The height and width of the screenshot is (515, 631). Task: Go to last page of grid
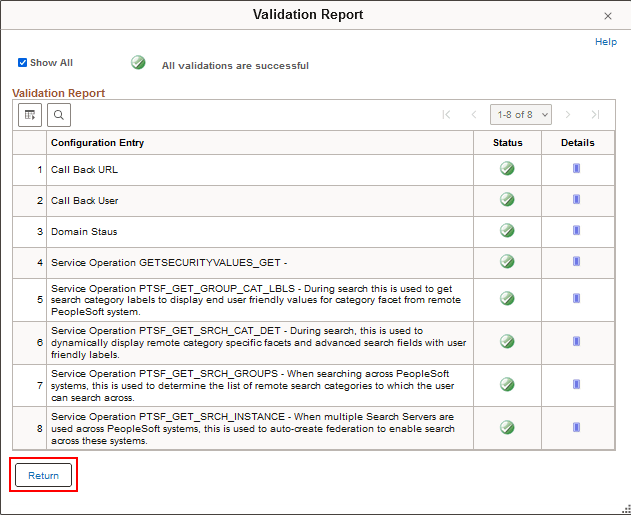coord(596,115)
